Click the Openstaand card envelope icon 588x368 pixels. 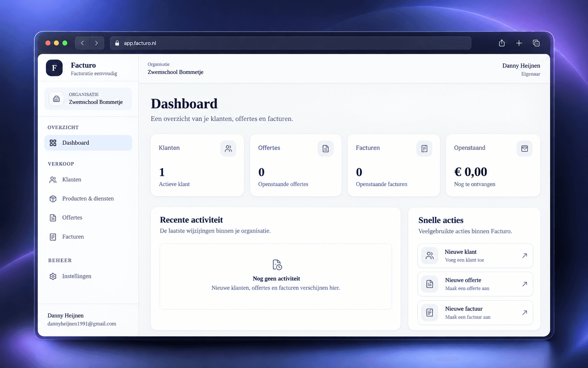(525, 148)
